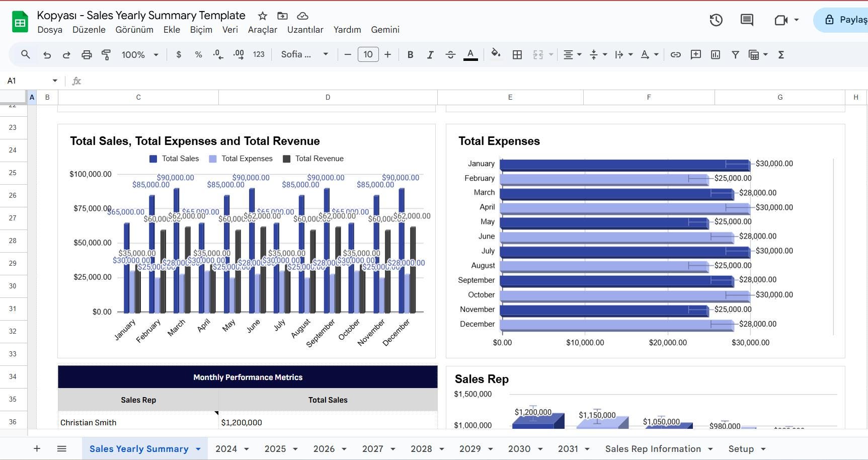The image size is (868, 460).
Task: Open text color picker
Action: [470, 55]
